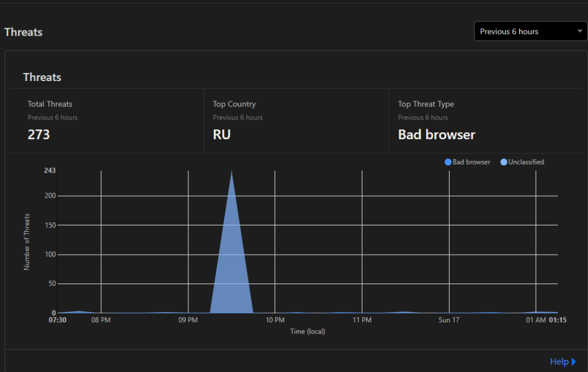Click the 01:15 end time label
Viewport: 588px width, 372px height.
pyautogui.click(x=557, y=320)
